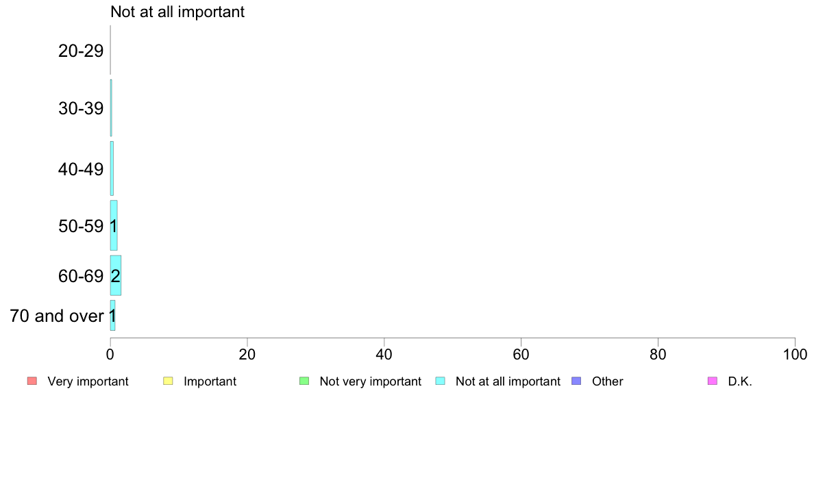Click the 70 and over axis label
This screenshot has width=814, height=504.
point(57,316)
